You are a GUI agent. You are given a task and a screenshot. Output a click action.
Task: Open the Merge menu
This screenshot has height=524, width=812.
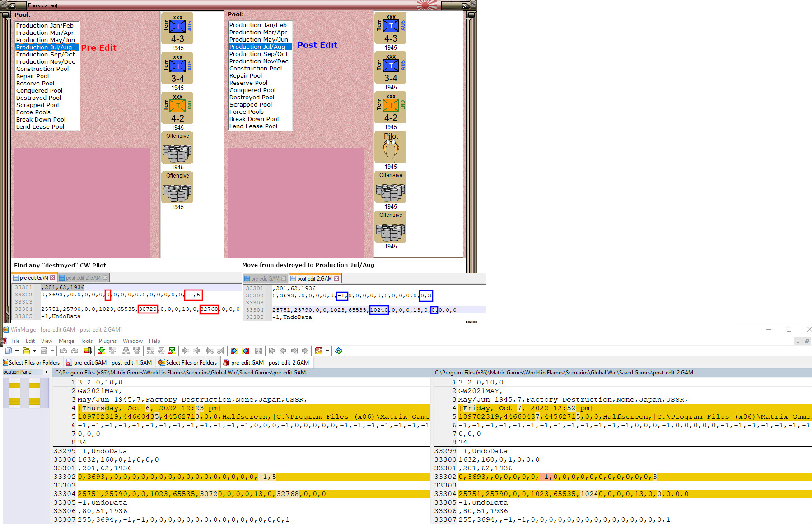(x=66, y=341)
